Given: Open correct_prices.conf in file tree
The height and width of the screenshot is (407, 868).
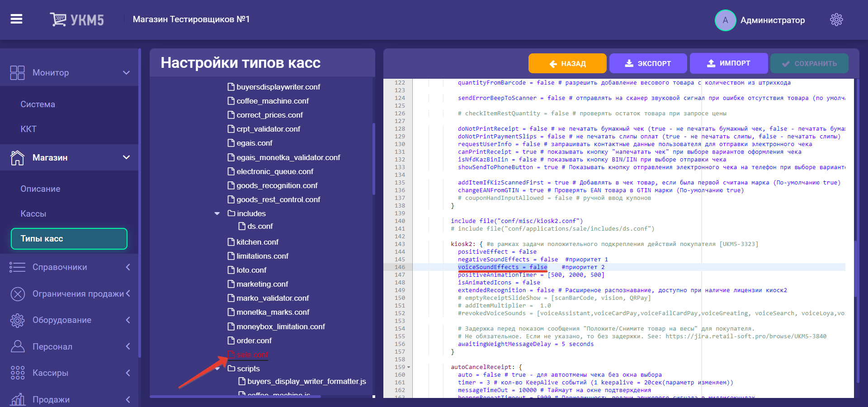Looking at the screenshot, I should tap(269, 115).
